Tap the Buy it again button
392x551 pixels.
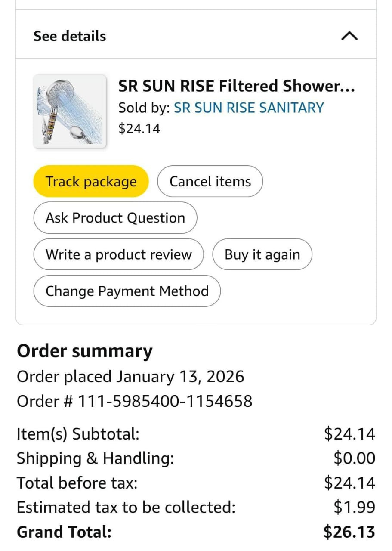(x=262, y=254)
